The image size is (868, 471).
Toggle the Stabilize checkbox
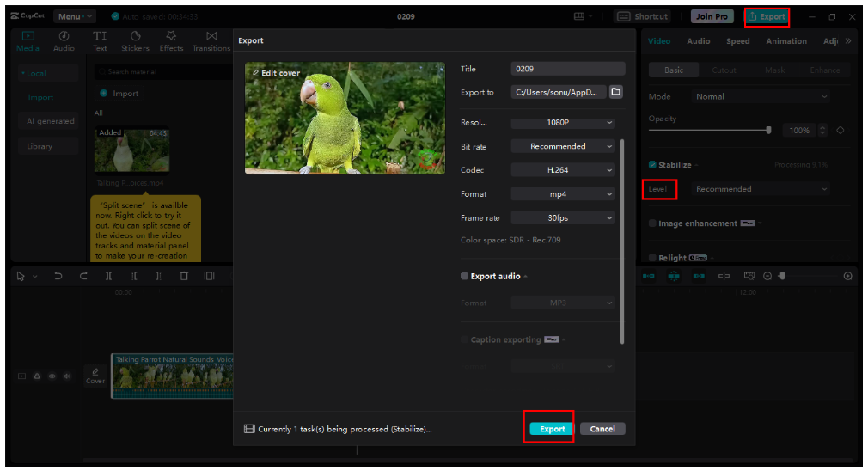pyautogui.click(x=652, y=164)
